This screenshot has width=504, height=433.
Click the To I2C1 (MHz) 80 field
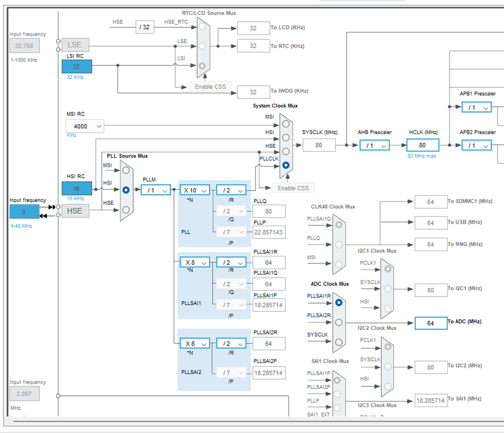pos(431,290)
